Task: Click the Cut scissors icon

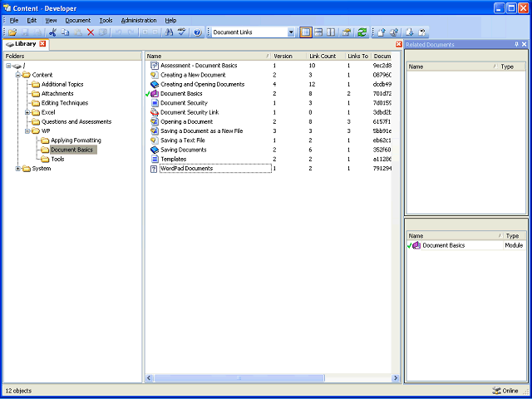Action: (x=52, y=32)
